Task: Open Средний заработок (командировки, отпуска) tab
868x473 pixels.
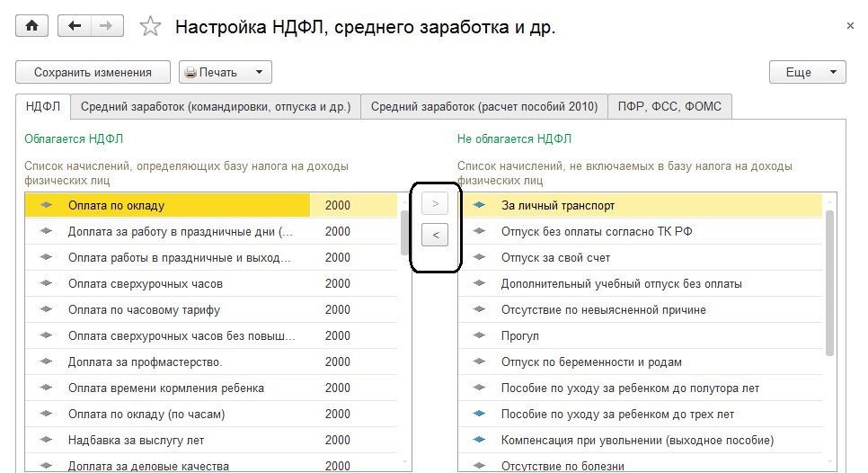Action: tap(216, 107)
